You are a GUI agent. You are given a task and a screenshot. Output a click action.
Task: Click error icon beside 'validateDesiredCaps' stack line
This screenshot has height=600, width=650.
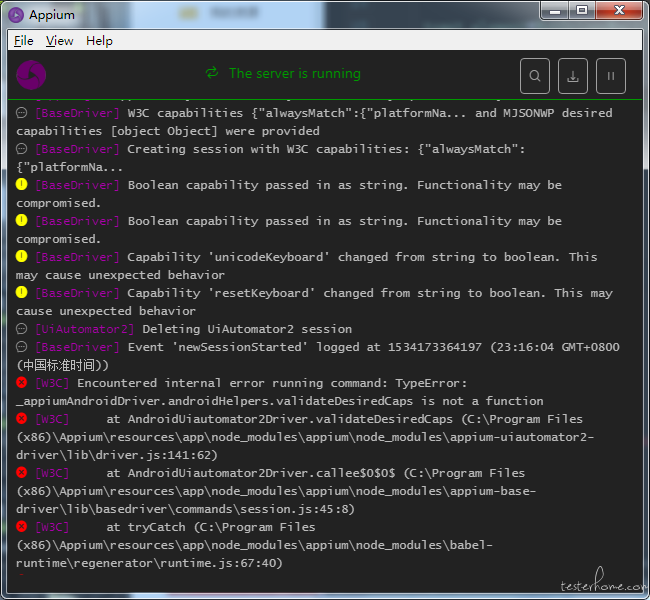(x=22, y=418)
